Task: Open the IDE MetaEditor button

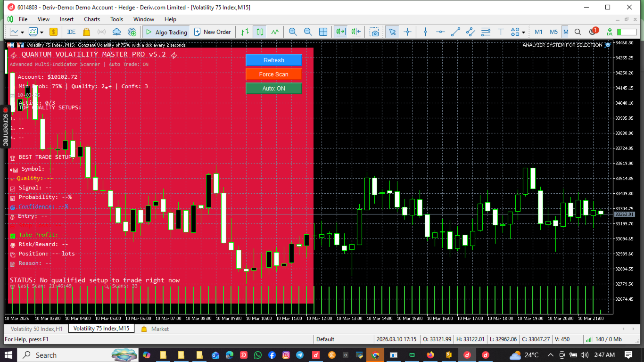Action: click(71, 32)
